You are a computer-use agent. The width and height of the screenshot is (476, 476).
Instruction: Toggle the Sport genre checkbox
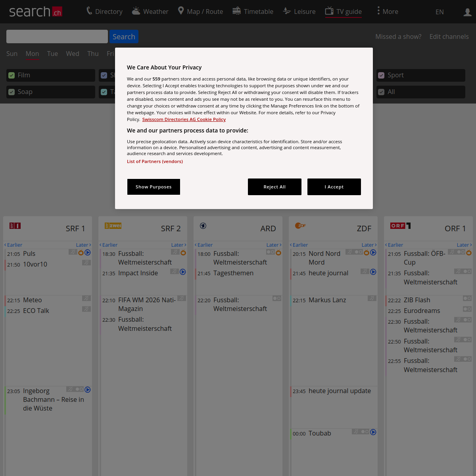click(381, 75)
